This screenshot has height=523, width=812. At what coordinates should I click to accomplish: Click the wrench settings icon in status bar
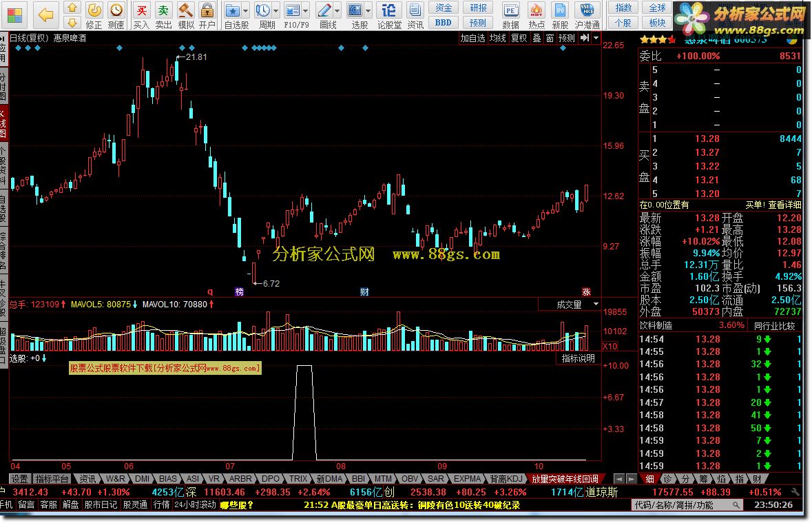795,491
